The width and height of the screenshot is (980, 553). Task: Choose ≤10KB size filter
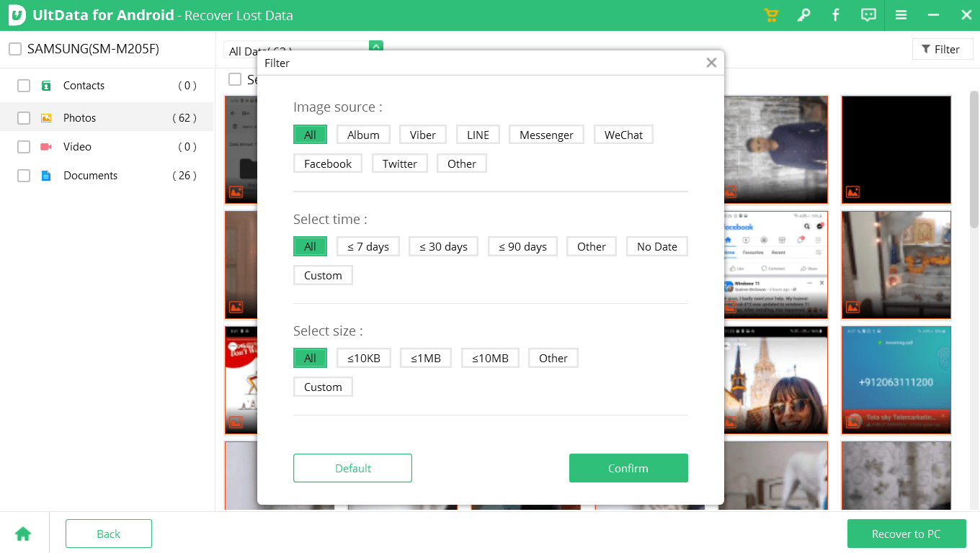point(364,358)
